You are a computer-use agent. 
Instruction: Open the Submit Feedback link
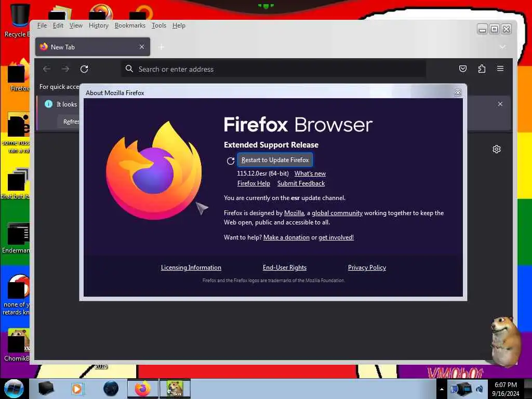click(x=301, y=183)
